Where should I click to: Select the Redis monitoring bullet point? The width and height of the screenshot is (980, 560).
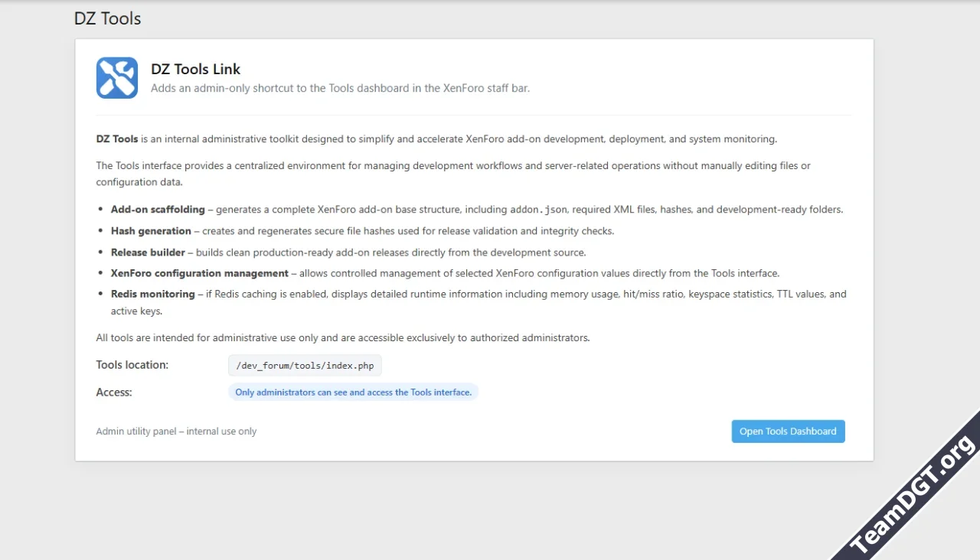pos(150,293)
